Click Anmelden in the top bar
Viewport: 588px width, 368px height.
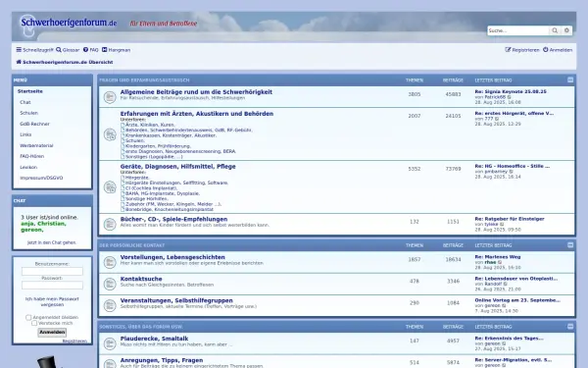(558, 50)
